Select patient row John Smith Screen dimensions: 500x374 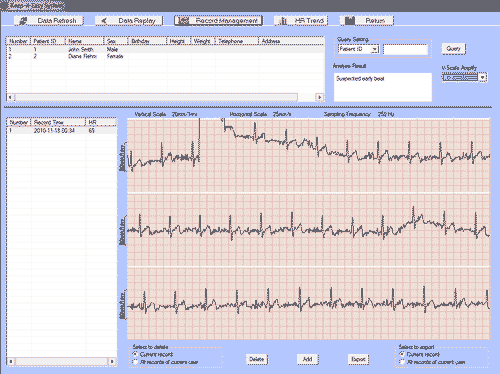click(165, 49)
